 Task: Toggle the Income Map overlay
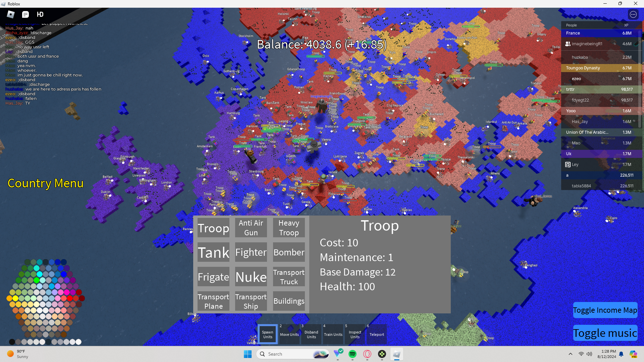pyautogui.click(x=605, y=310)
